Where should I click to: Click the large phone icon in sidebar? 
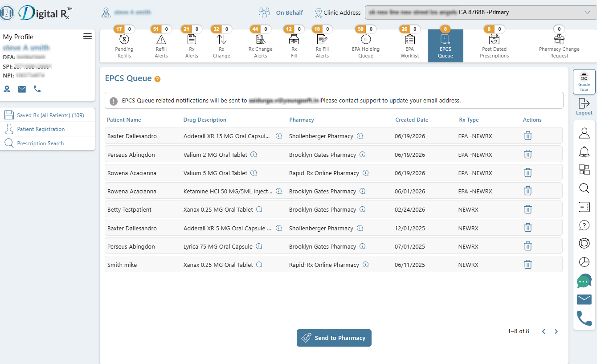click(x=584, y=318)
